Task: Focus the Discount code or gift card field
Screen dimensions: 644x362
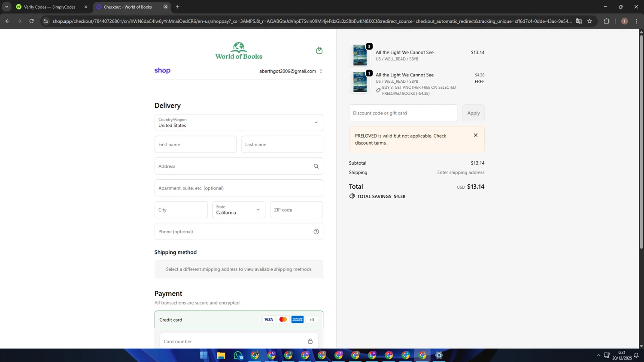Action: pyautogui.click(x=403, y=113)
